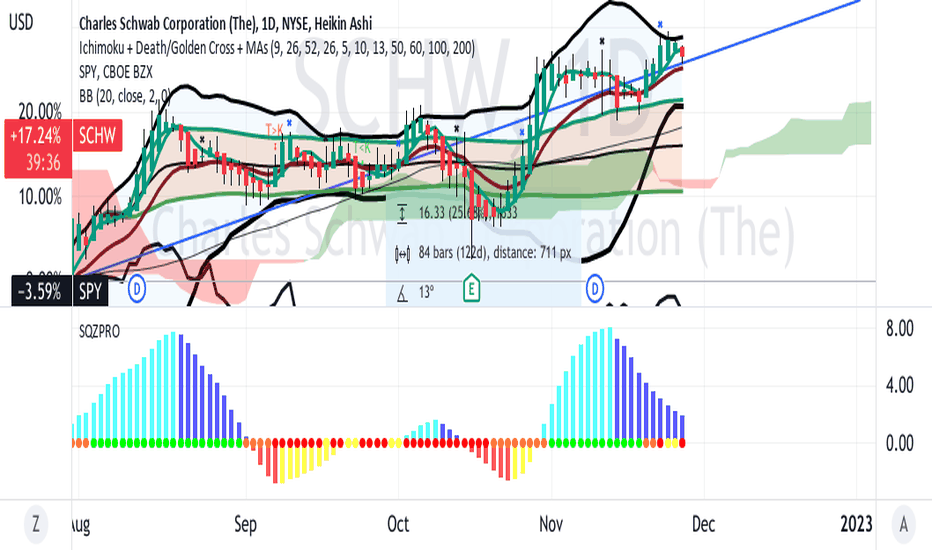Click the 4.00 value on SQZPRO scale

[899, 385]
